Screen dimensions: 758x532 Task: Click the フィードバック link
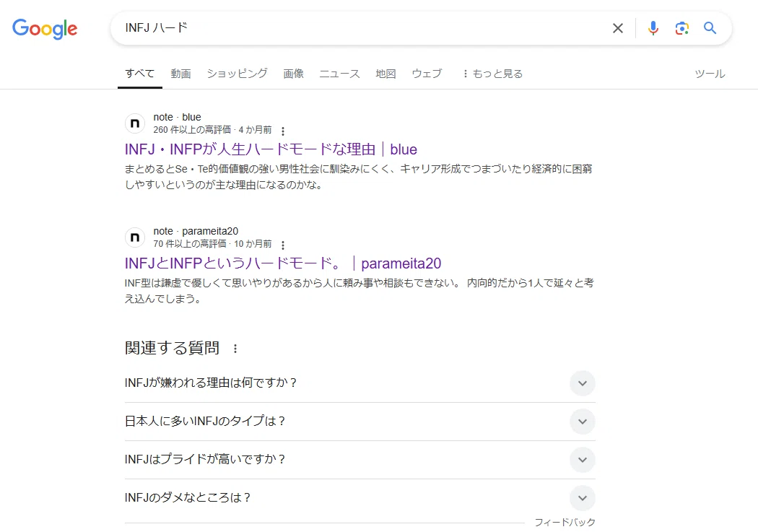point(565,523)
